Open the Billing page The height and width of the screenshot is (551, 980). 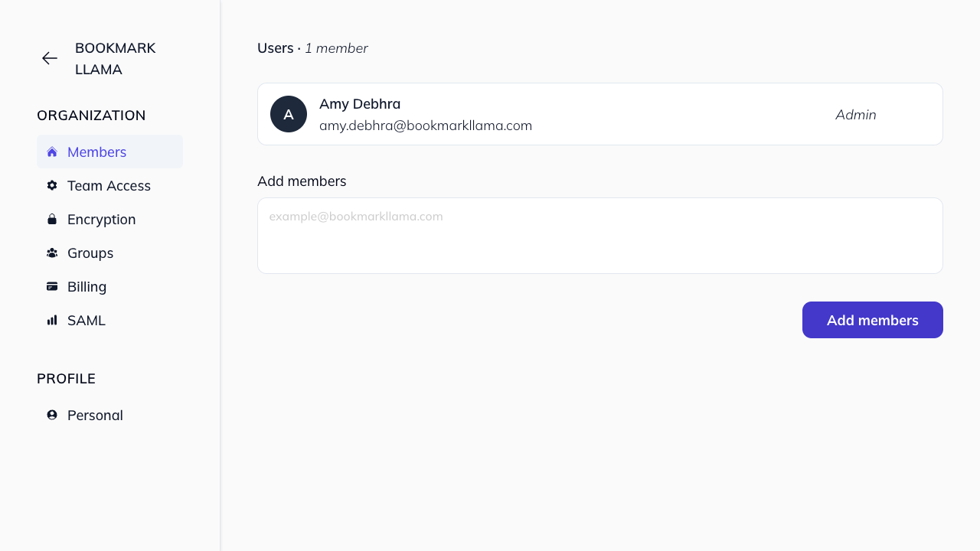click(87, 286)
